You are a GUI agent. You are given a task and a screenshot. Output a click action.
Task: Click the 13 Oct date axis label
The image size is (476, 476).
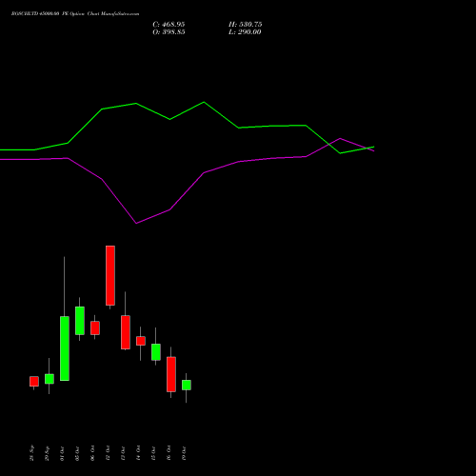click(x=123, y=453)
